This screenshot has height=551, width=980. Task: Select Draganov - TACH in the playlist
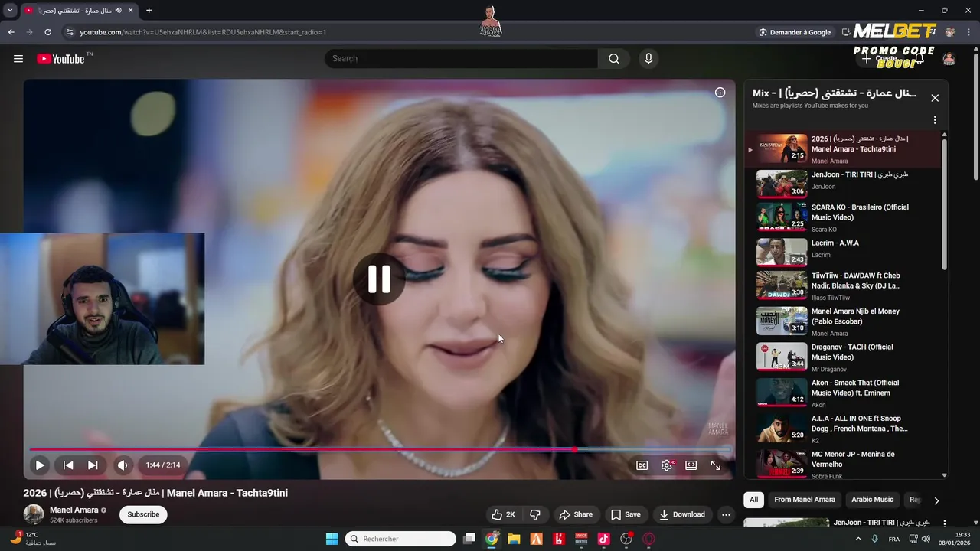click(842, 357)
